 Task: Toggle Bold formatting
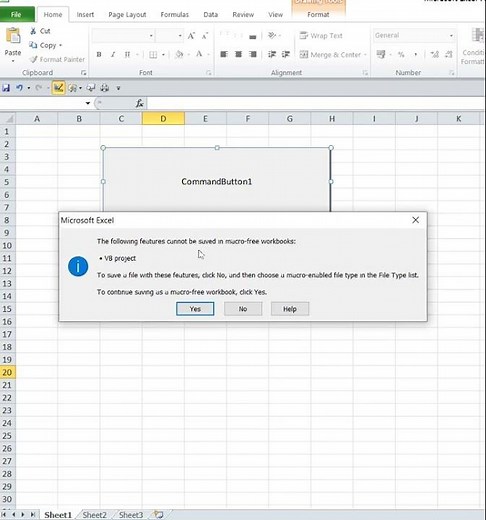tap(99, 54)
